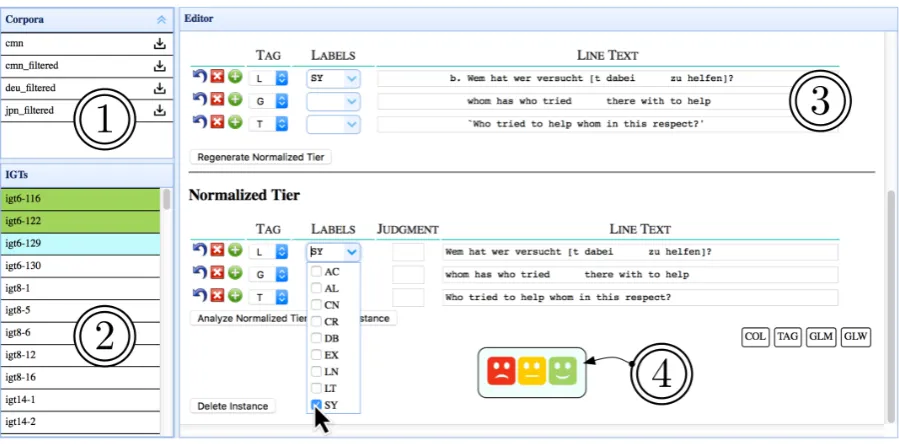Undo changes on normalized L line
Image resolution: width=899 pixels, height=444 pixels.
pos(200,250)
